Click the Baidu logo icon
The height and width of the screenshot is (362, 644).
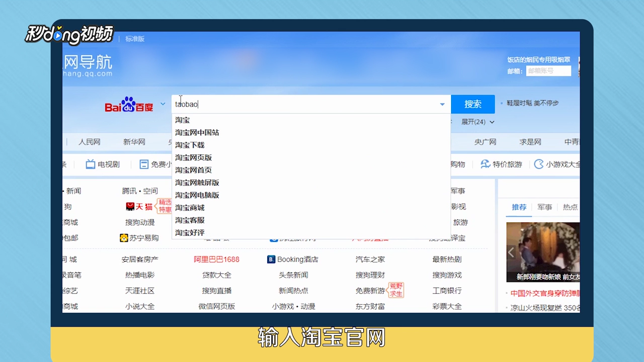pyautogui.click(x=129, y=105)
